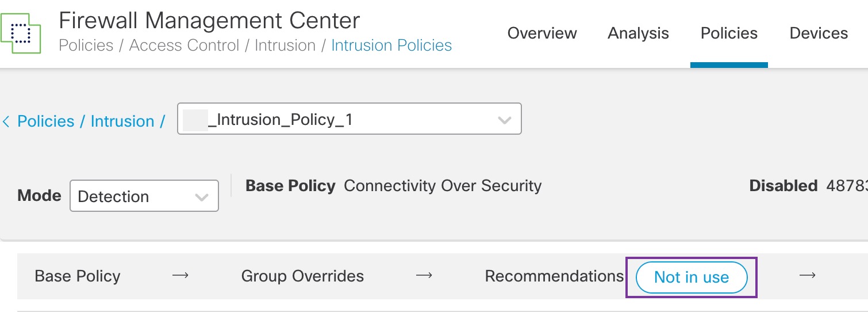Open the Overview menu
Viewport: 868px width, 312px height.
(541, 33)
